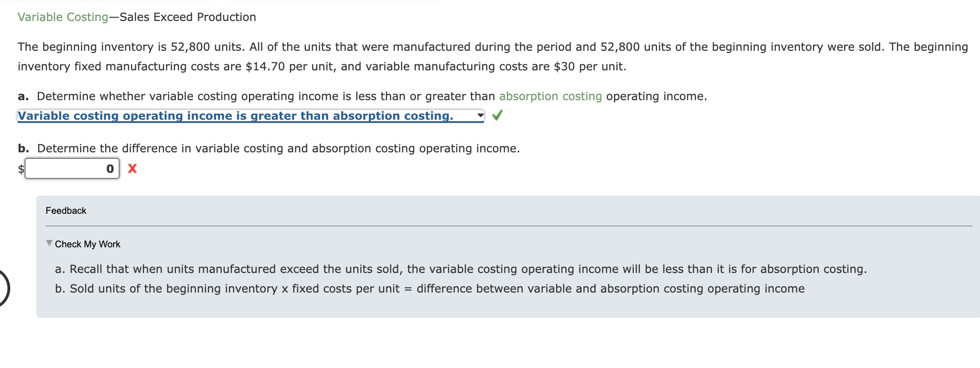Open the Variable Costing topic link
Screen dimensions: 980x368
[x=64, y=17]
